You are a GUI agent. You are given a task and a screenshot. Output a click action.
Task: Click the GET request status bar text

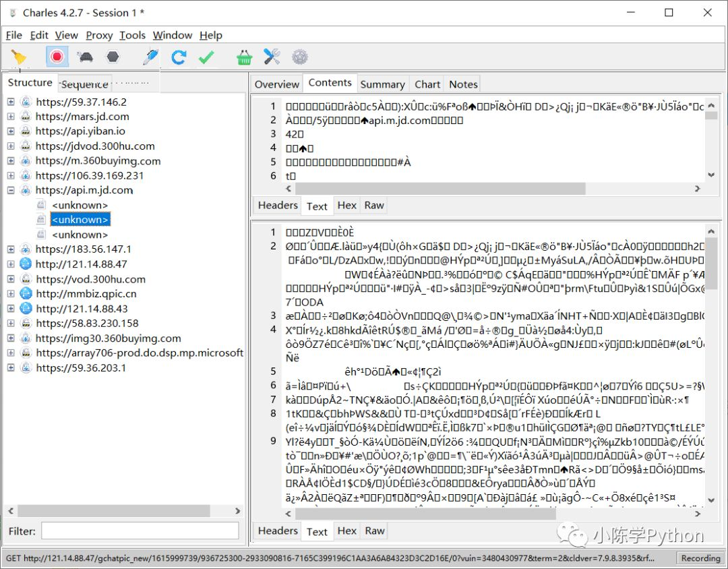point(330,558)
